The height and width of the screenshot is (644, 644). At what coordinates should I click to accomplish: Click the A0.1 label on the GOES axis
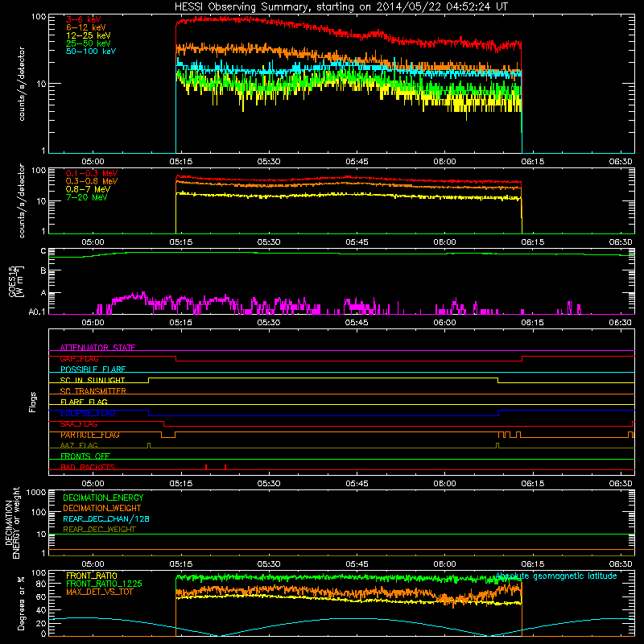[x=37, y=312]
